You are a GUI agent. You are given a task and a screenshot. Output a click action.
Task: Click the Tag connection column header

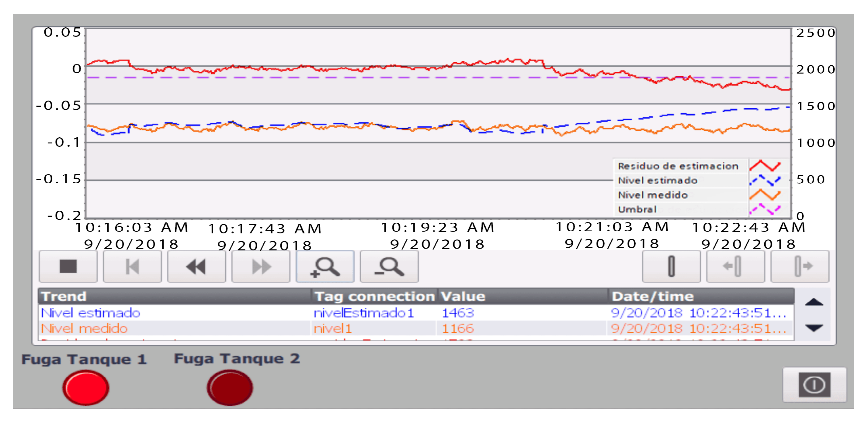(374, 296)
